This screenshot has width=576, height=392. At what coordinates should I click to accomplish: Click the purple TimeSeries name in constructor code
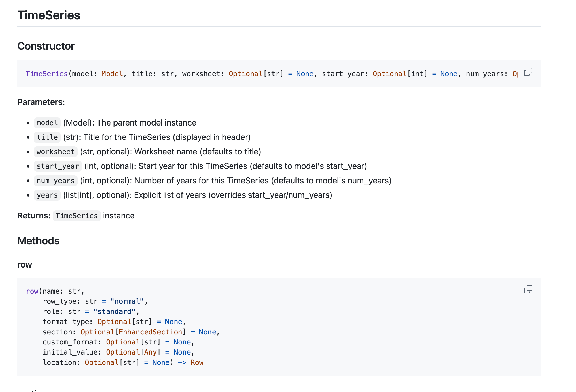47,74
